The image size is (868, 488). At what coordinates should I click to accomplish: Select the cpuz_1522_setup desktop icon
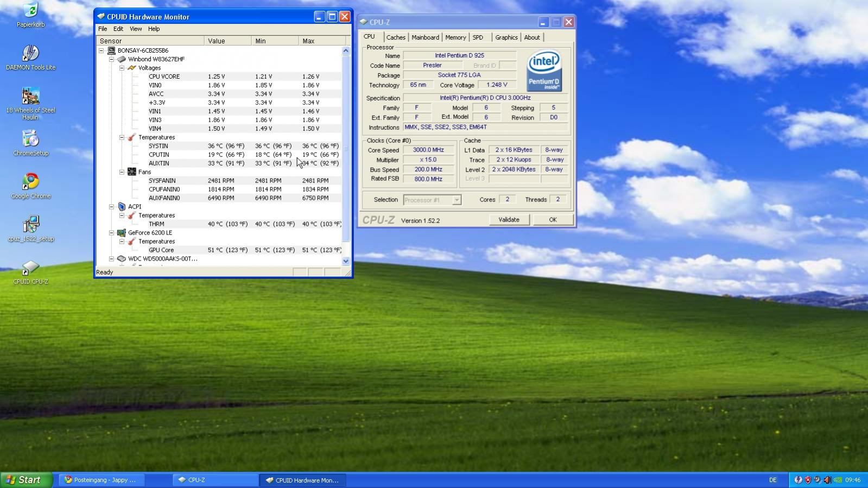pyautogui.click(x=31, y=225)
